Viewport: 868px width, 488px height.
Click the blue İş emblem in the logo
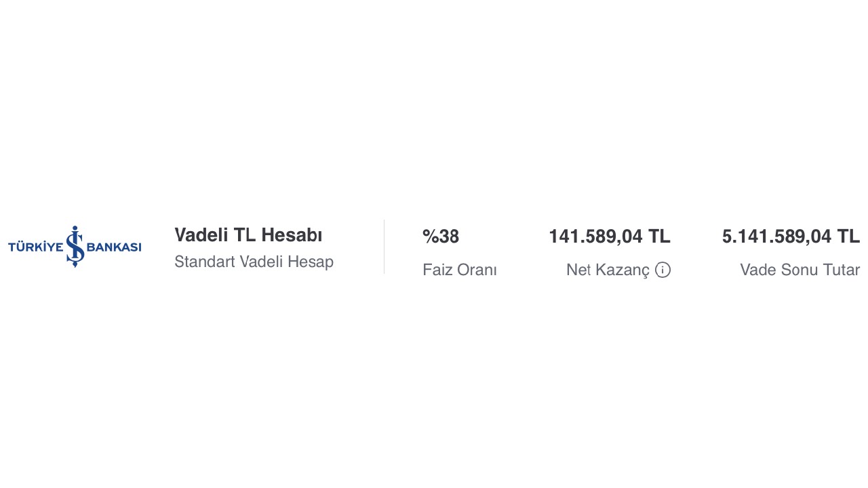[x=75, y=246]
